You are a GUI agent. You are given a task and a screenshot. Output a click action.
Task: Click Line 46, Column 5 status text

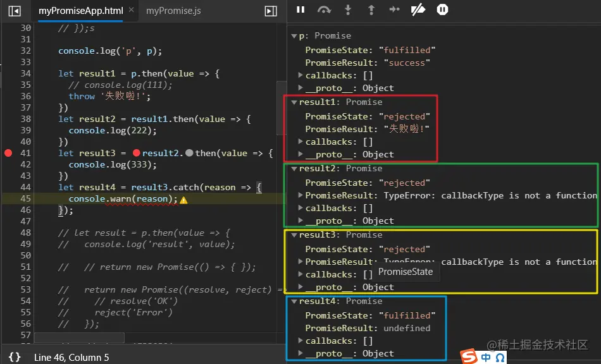point(71,358)
